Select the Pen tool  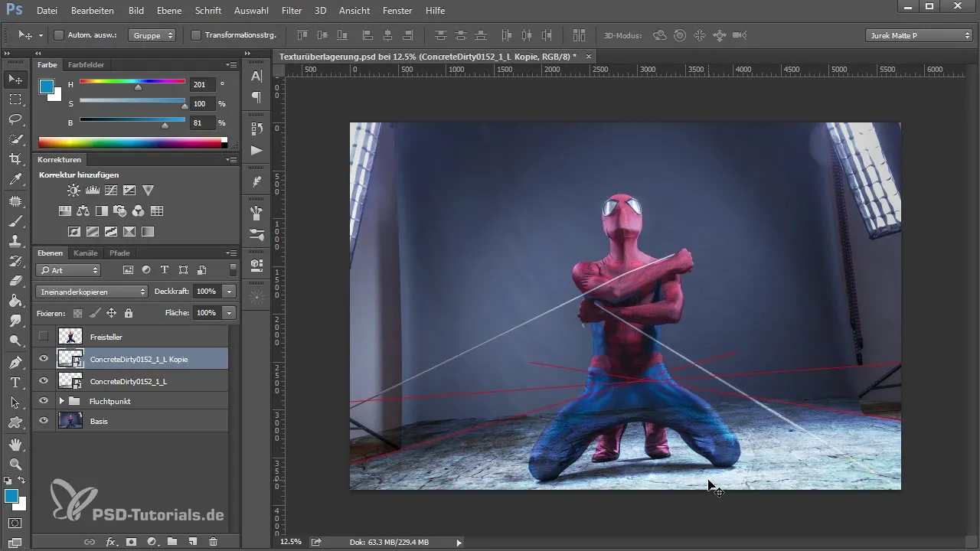[x=15, y=362]
